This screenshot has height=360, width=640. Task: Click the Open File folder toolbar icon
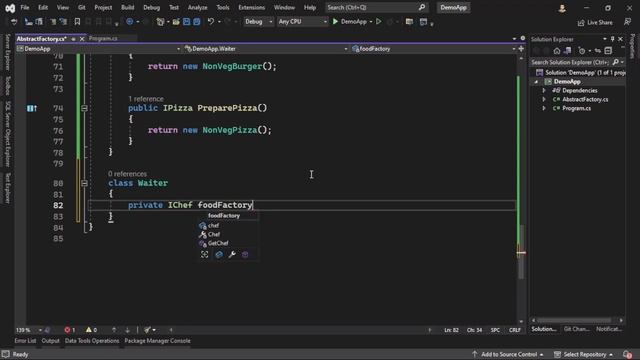point(176,22)
